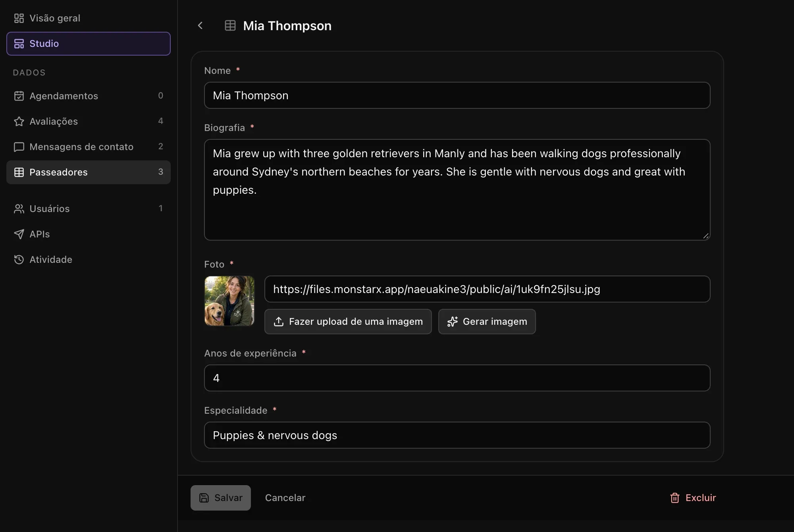The image size is (794, 532).
Task: Click the Atividade history clock icon
Action: coord(19,260)
